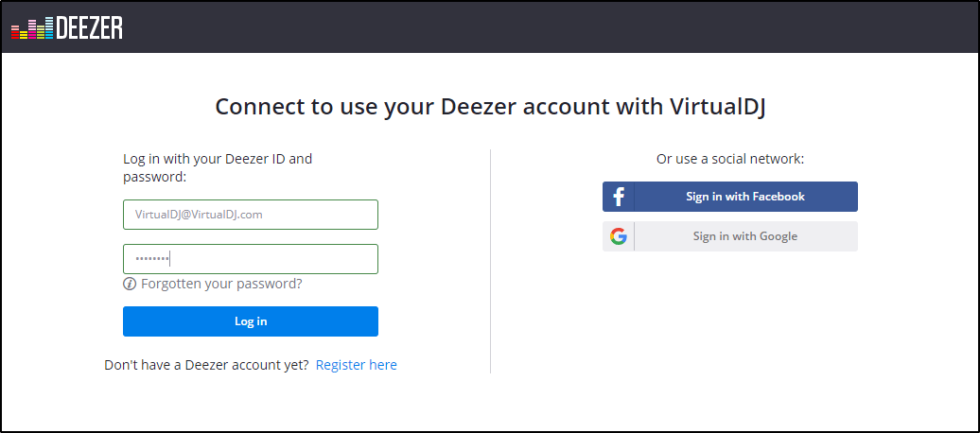Click the 'Connect to use your Deezer account' heading

[490, 106]
